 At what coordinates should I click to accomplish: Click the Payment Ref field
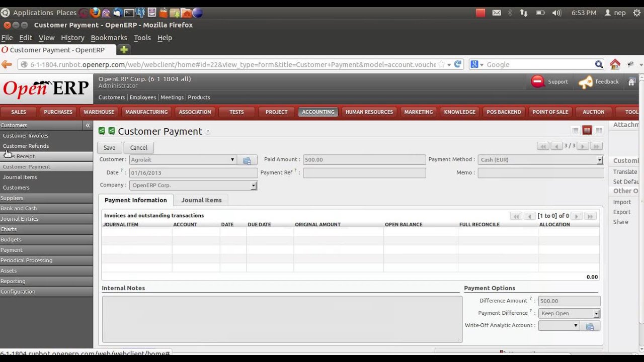coord(364,173)
